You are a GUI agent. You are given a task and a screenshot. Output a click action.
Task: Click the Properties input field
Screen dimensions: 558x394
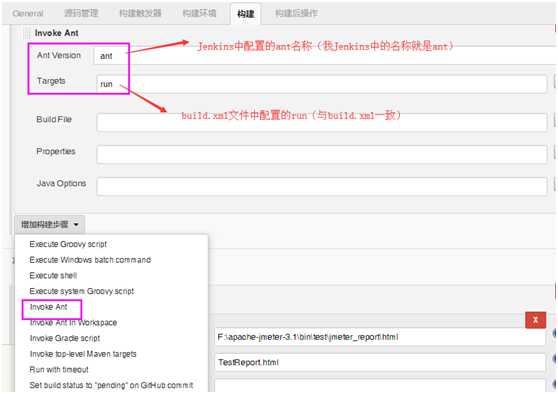click(x=321, y=154)
